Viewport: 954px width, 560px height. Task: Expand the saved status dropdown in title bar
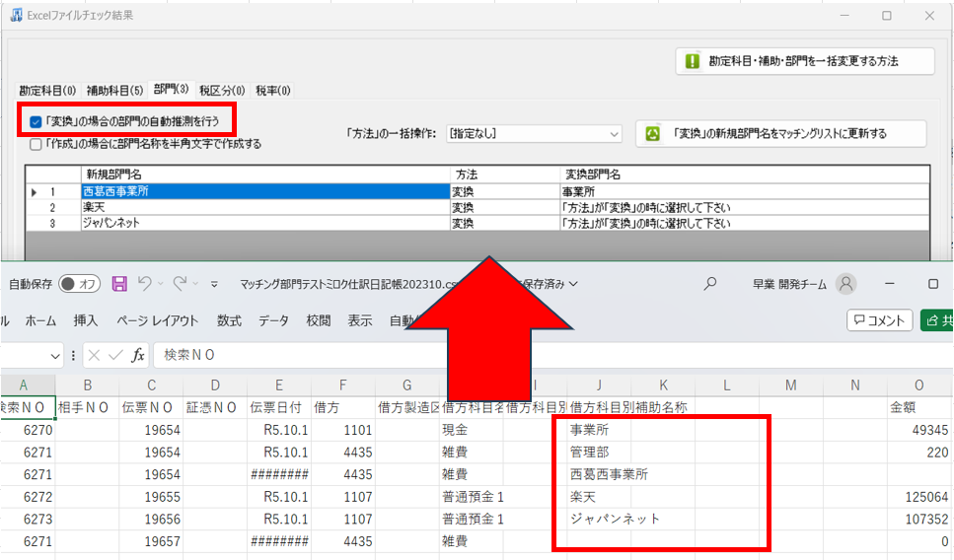[572, 284]
